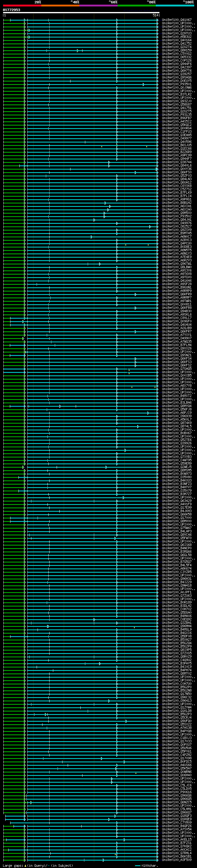Click the cyan ~100% identity legend bar
The height and width of the screenshot is (868, 197).
click(x=175, y=6)
